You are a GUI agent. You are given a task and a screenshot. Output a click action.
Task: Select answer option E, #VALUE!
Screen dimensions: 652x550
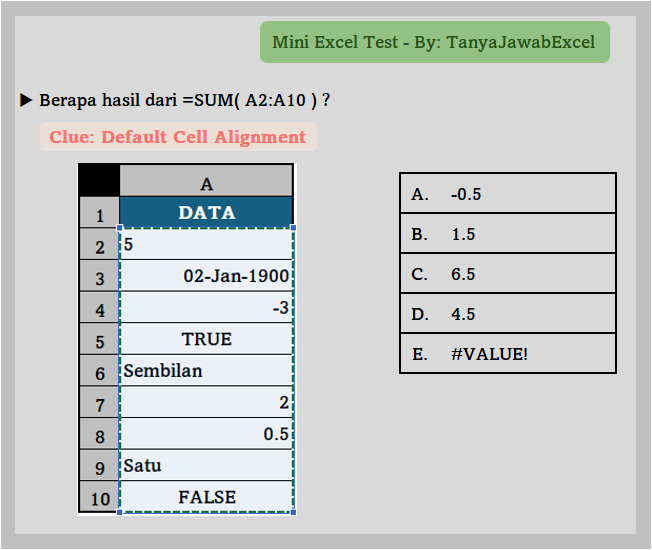(508, 353)
